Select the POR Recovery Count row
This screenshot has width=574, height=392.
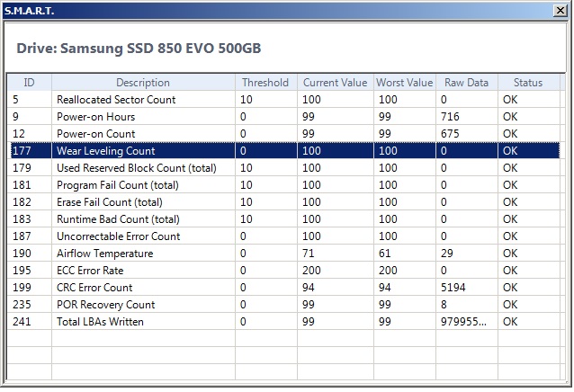pos(283,304)
